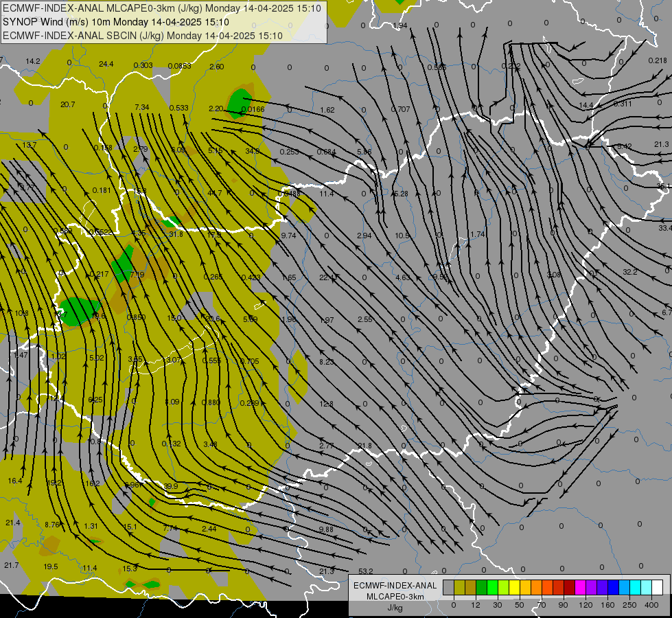Click the lime yellow-green swatch at 30

tap(504, 587)
